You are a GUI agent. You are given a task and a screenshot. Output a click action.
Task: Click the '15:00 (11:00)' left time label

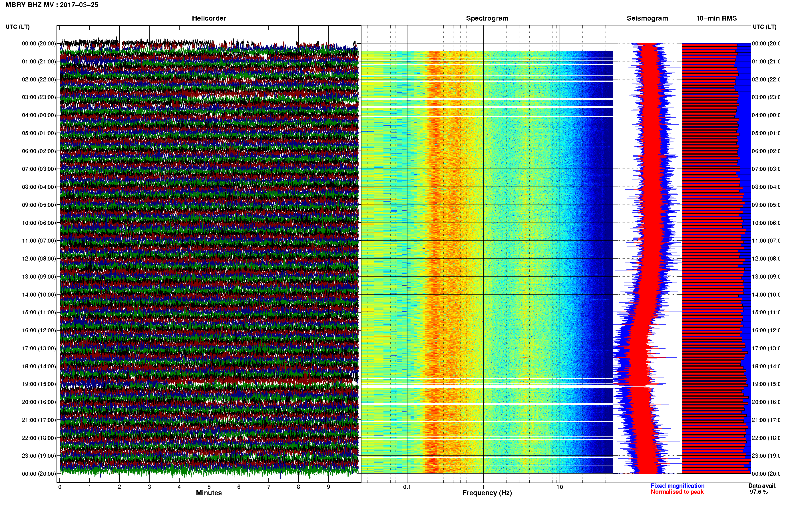[39, 313]
